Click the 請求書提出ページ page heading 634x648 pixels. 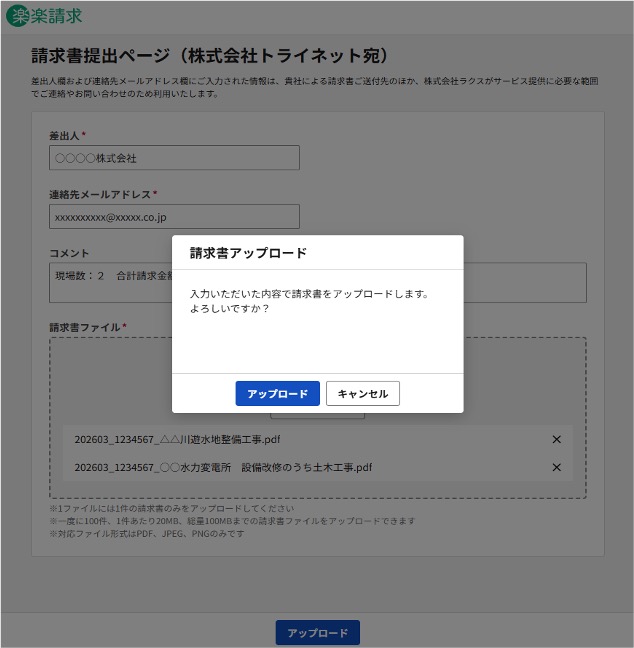(x=210, y=55)
